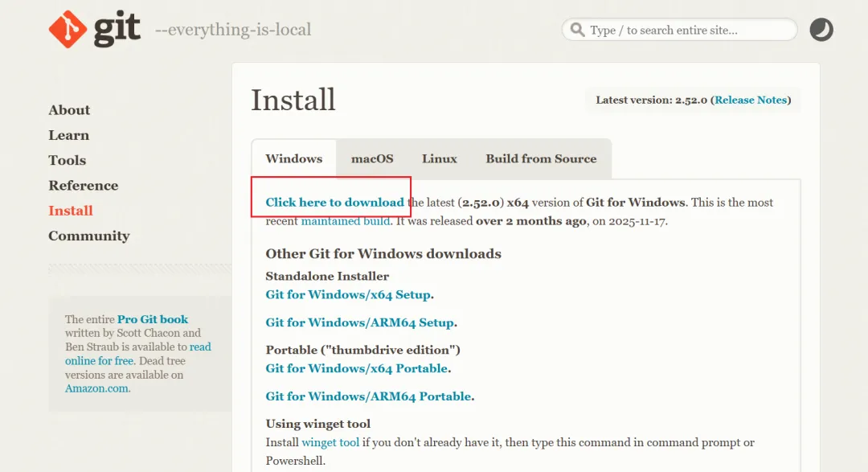The width and height of the screenshot is (868, 472).
Task: Click the release date '2025-11-17' text
Action: click(x=637, y=221)
